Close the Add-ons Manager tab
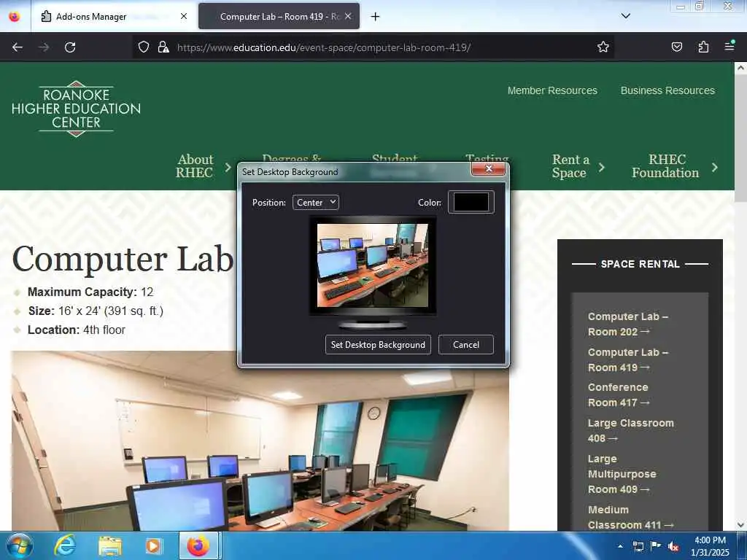 [183, 16]
